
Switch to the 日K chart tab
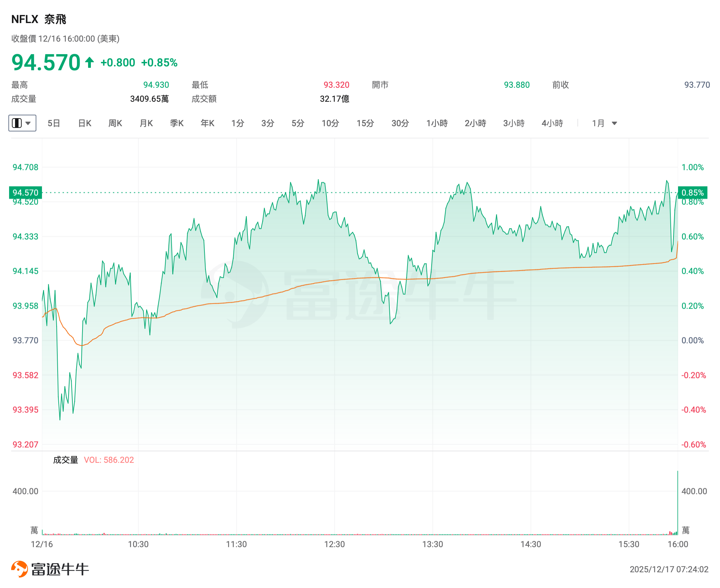click(x=85, y=123)
